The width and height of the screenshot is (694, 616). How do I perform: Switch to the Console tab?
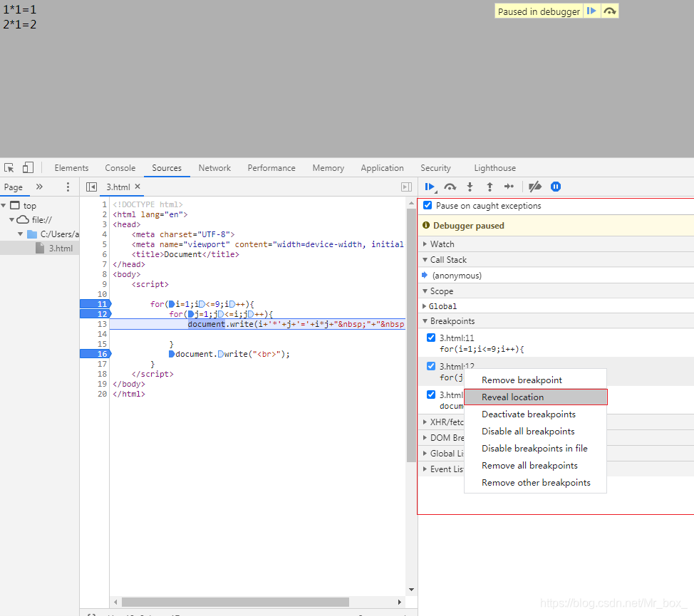point(120,168)
